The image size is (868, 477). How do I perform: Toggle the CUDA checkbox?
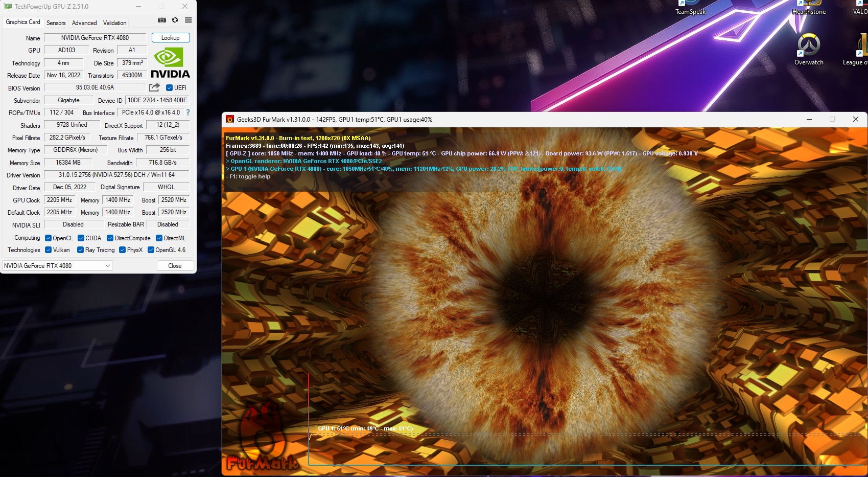pyautogui.click(x=81, y=238)
